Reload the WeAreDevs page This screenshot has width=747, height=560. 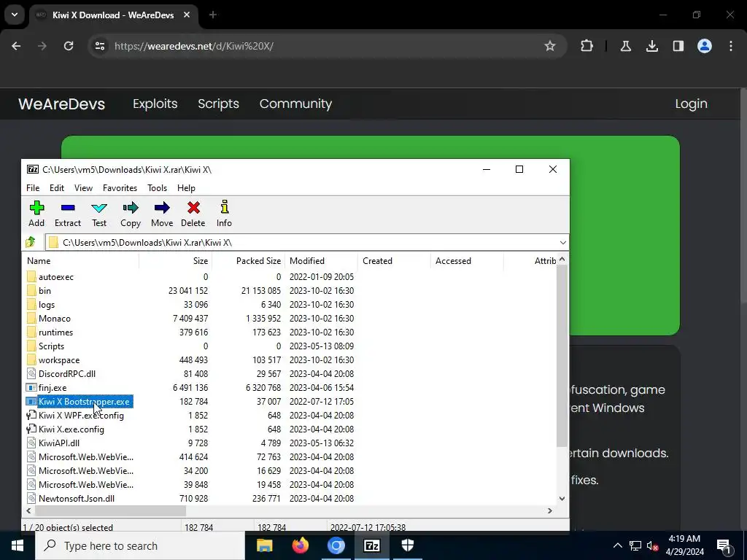tap(69, 46)
